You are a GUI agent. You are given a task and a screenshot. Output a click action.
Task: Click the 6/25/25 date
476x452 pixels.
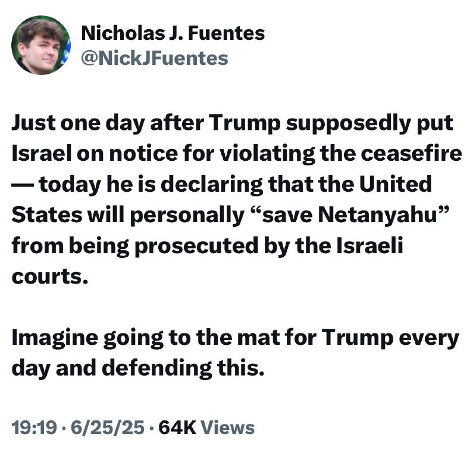(108, 428)
